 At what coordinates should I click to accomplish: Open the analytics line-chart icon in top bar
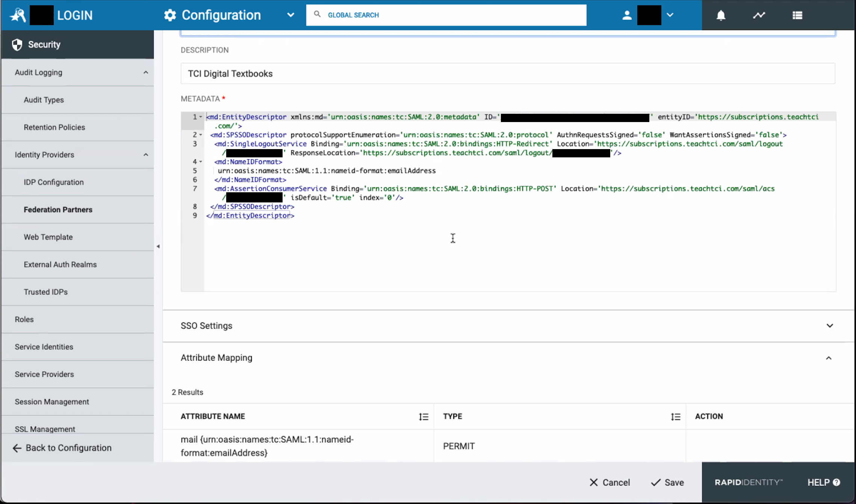[x=759, y=15]
